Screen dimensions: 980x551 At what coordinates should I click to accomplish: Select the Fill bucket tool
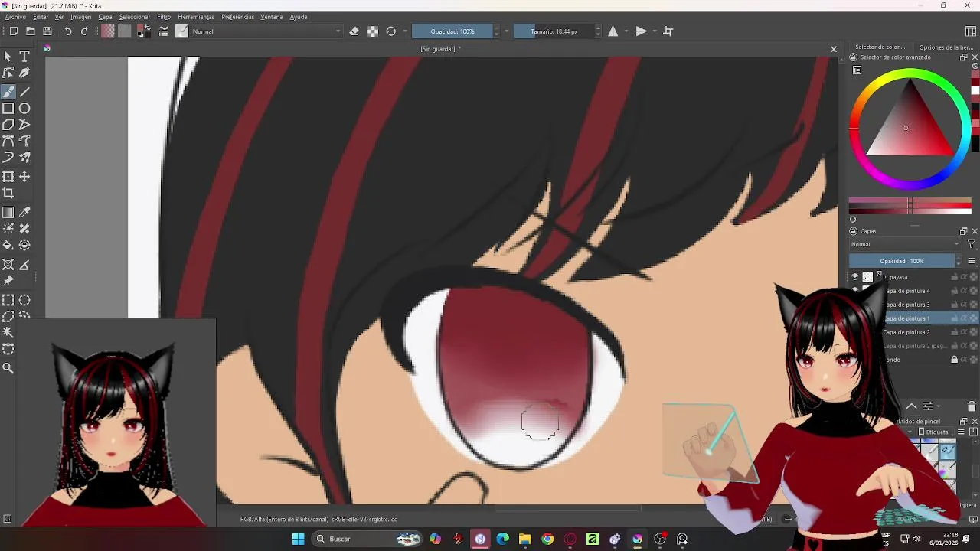pyautogui.click(x=8, y=246)
